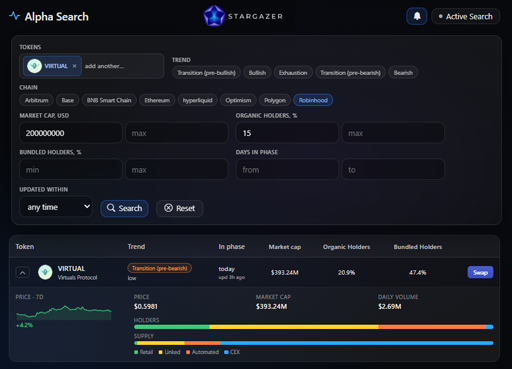Sort by In phase column header
512x369 pixels.
(232, 247)
